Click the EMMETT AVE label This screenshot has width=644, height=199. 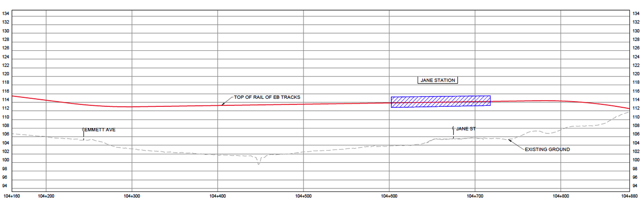(x=100, y=130)
